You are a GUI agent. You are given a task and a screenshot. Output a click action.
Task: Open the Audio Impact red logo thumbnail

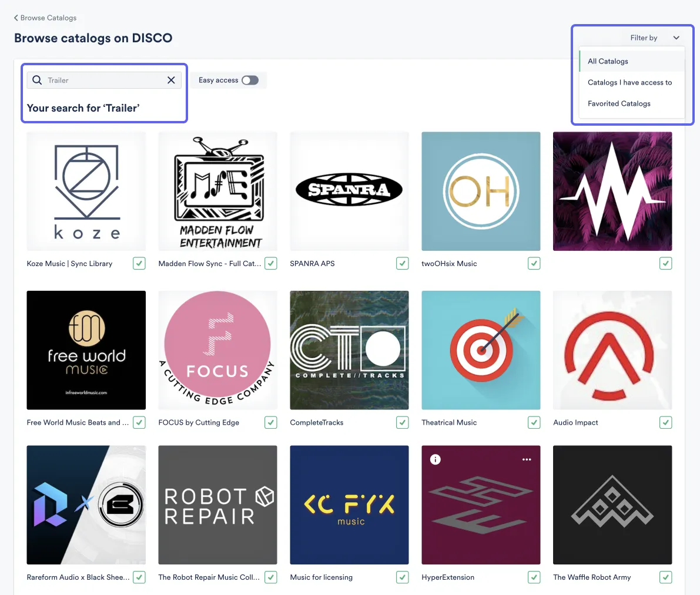point(612,350)
